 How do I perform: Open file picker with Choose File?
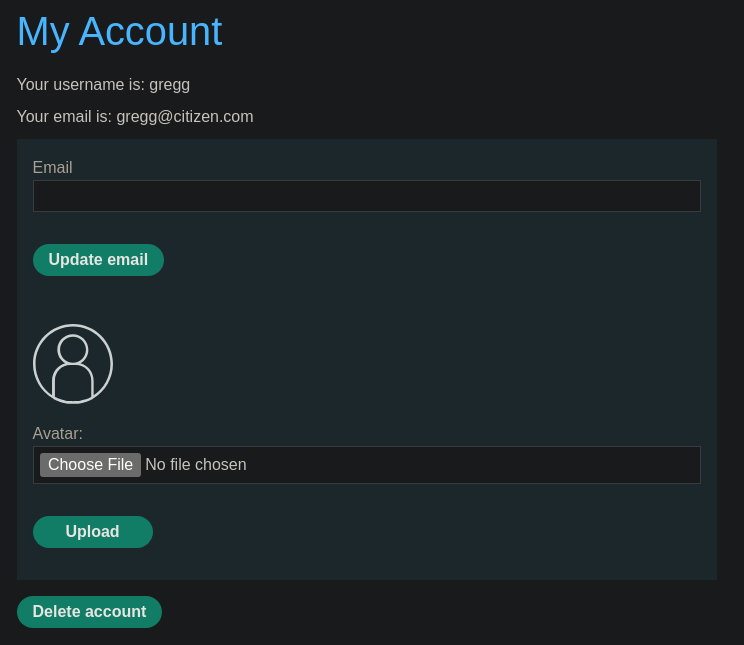click(x=90, y=465)
